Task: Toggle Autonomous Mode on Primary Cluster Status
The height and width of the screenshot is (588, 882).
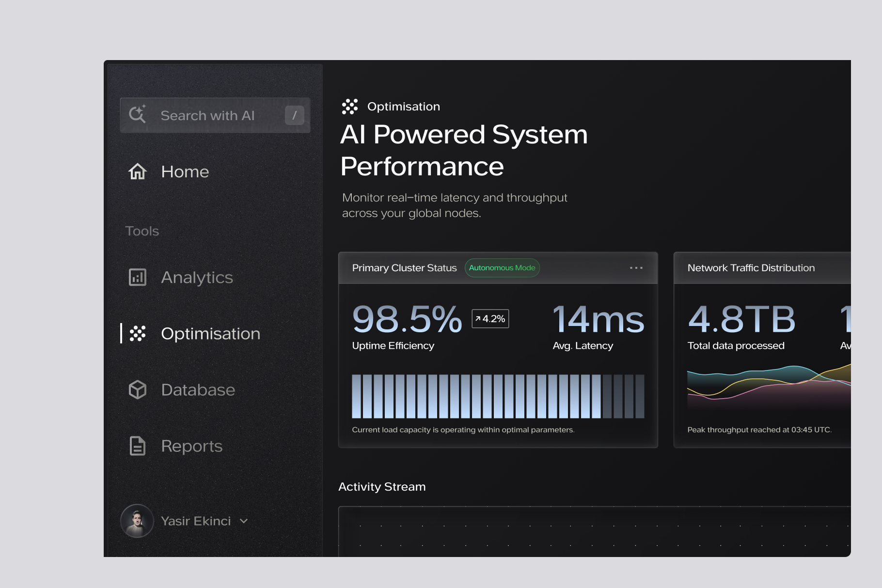Action: click(x=502, y=267)
